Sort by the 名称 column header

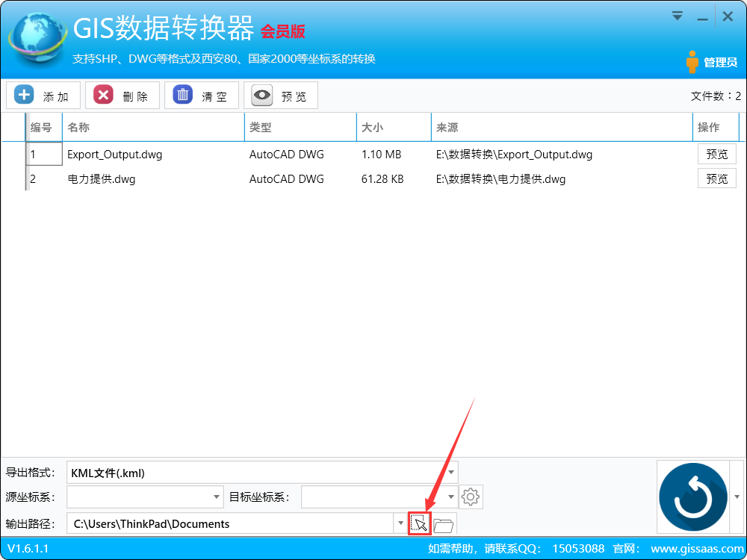coord(153,127)
